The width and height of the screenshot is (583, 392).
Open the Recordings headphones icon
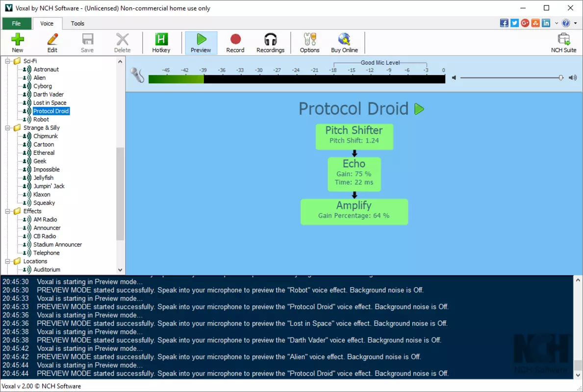tap(270, 39)
